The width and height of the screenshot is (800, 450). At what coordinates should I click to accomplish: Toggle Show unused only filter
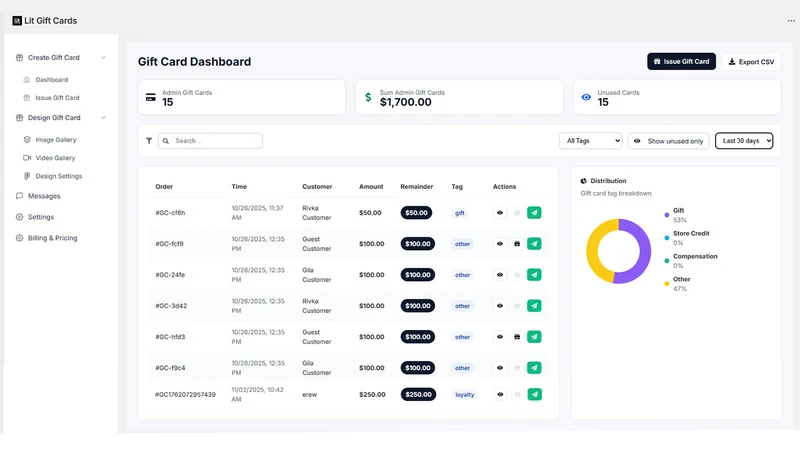668,141
